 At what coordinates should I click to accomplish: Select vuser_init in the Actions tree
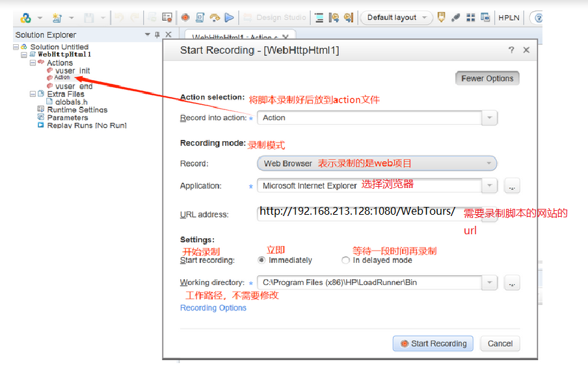pyautogui.click(x=72, y=70)
